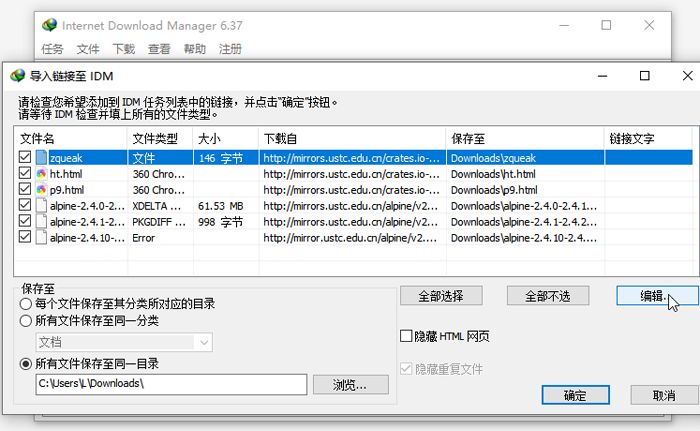Click IDM logo in import dialog title bar

click(18, 75)
